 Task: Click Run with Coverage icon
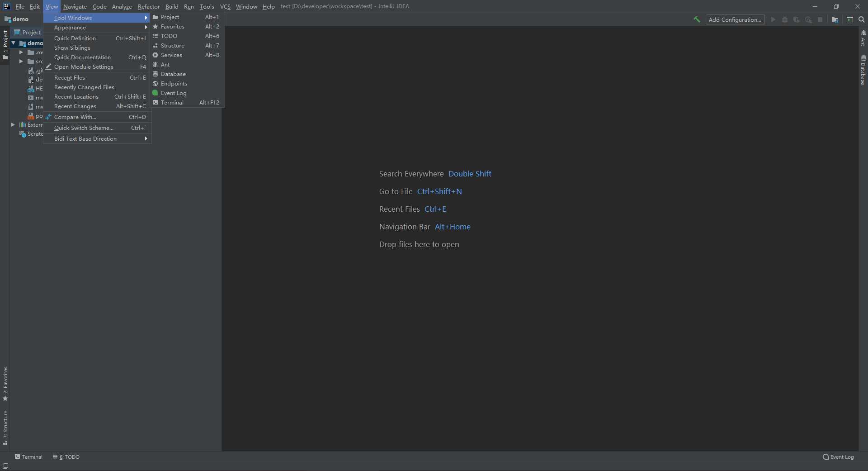[x=797, y=19]
